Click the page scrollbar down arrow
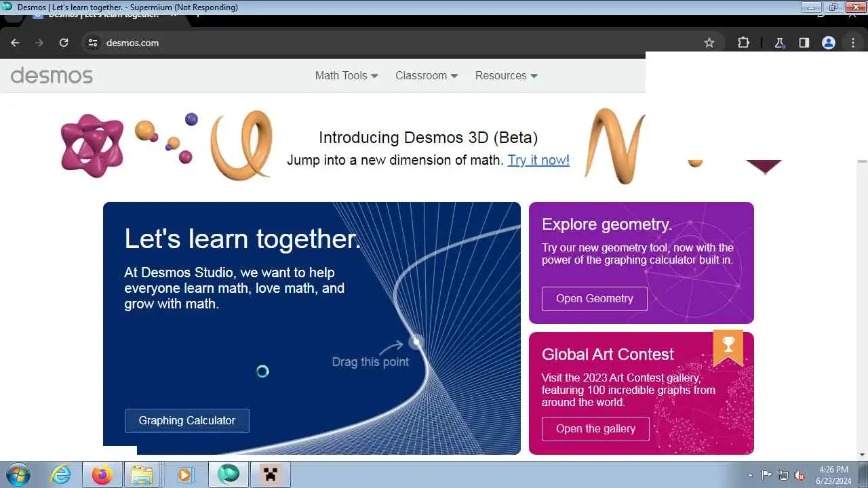 (x=862, y=455)
